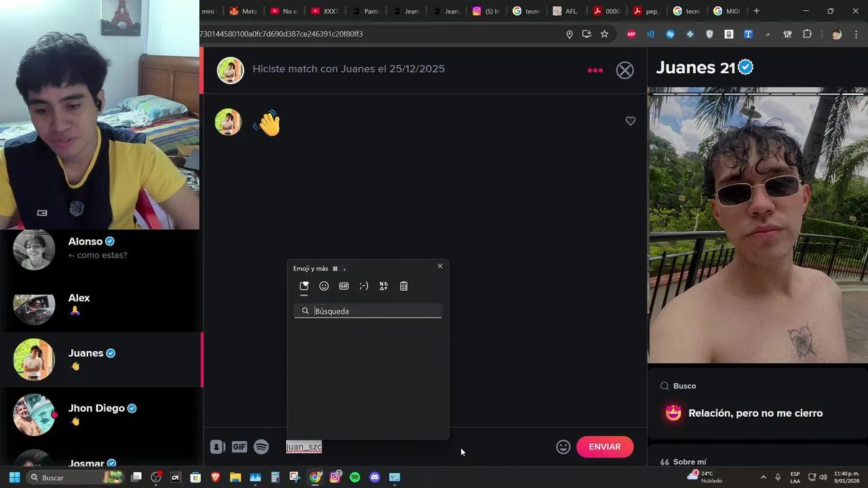The image size is (868, 488).
Task: Open Brave browser from taskbar
Action: [216, 477]
